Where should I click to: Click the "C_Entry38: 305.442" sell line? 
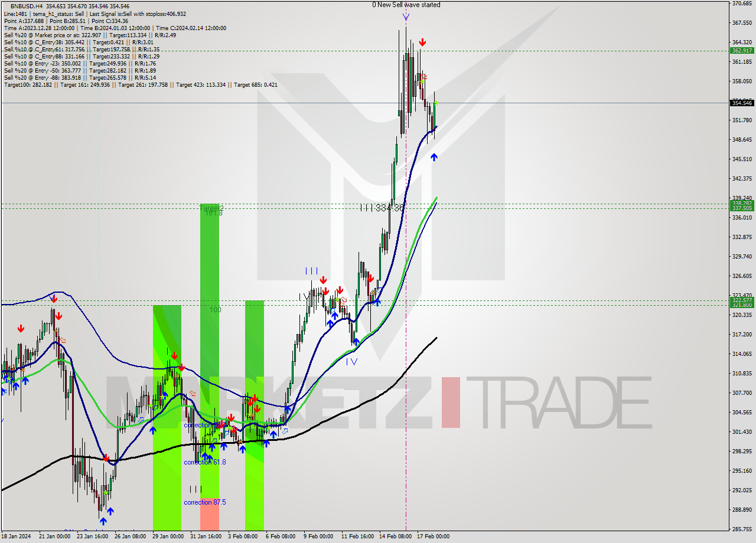point(79,42)
